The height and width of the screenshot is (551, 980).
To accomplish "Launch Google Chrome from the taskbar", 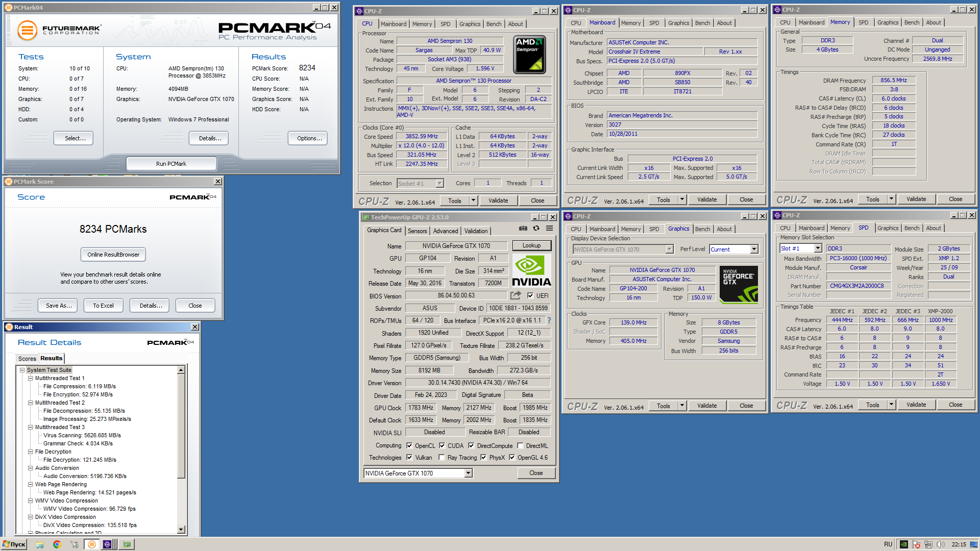I will click(57, 544).
